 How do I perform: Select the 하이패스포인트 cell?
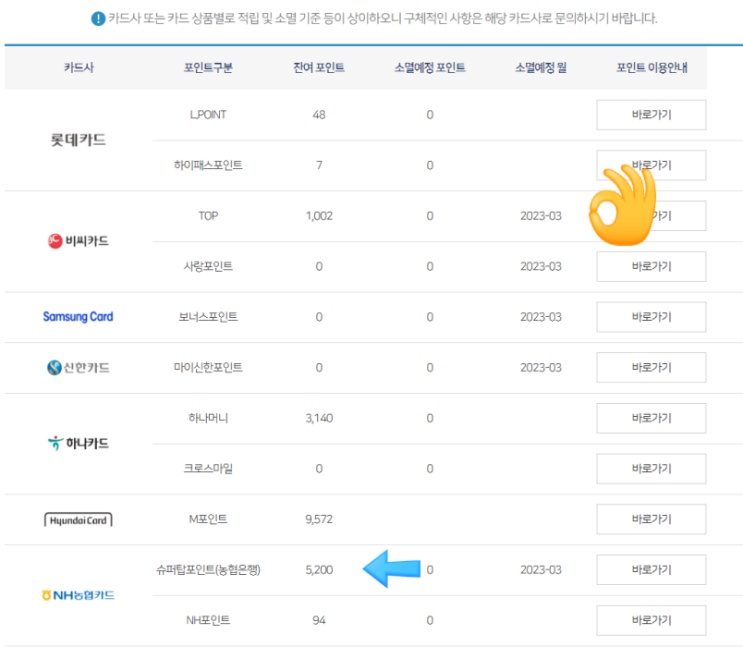click(208, 165)
